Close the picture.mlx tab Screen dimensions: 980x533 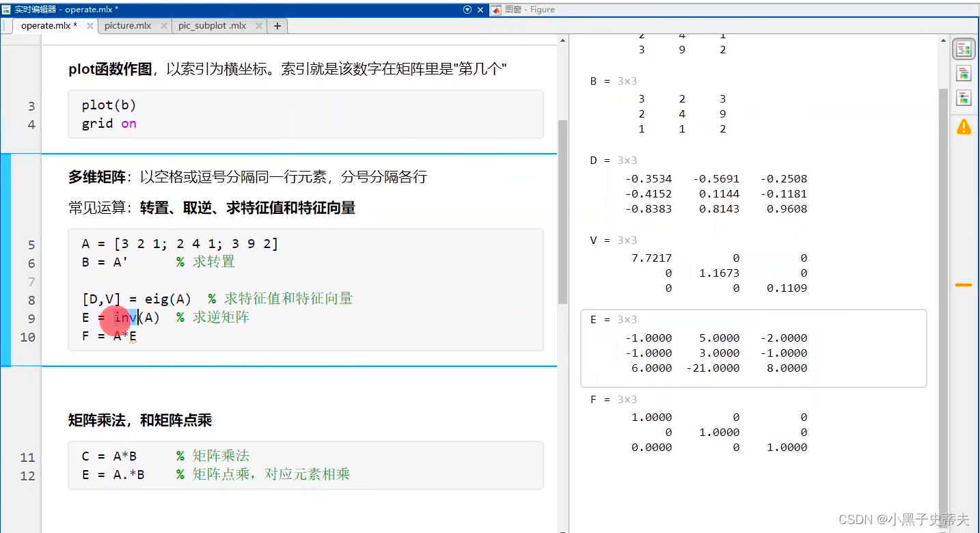point(164,26)
